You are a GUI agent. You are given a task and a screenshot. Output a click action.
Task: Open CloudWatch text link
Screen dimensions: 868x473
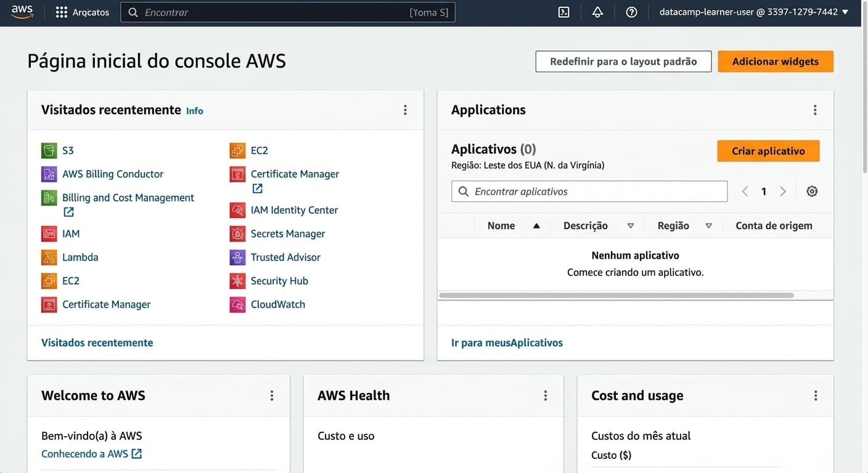pos(278,304)
